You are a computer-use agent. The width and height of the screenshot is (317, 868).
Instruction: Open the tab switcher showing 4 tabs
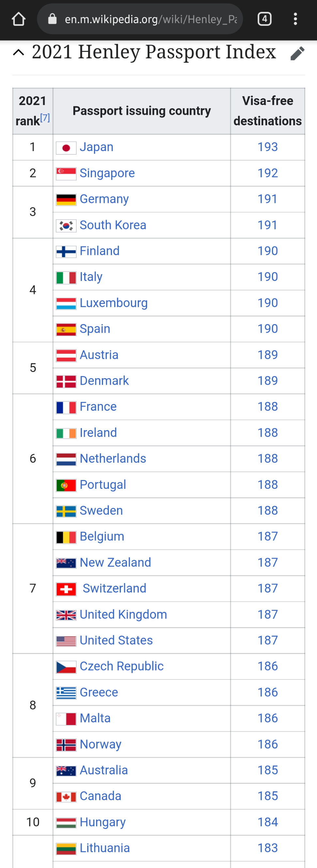264,19
